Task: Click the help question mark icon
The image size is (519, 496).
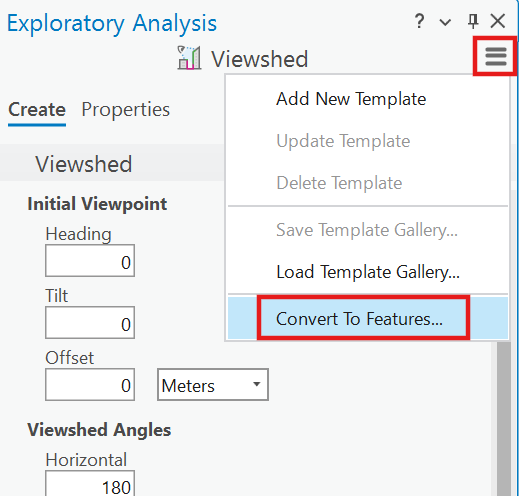Action: coord(419,21)
